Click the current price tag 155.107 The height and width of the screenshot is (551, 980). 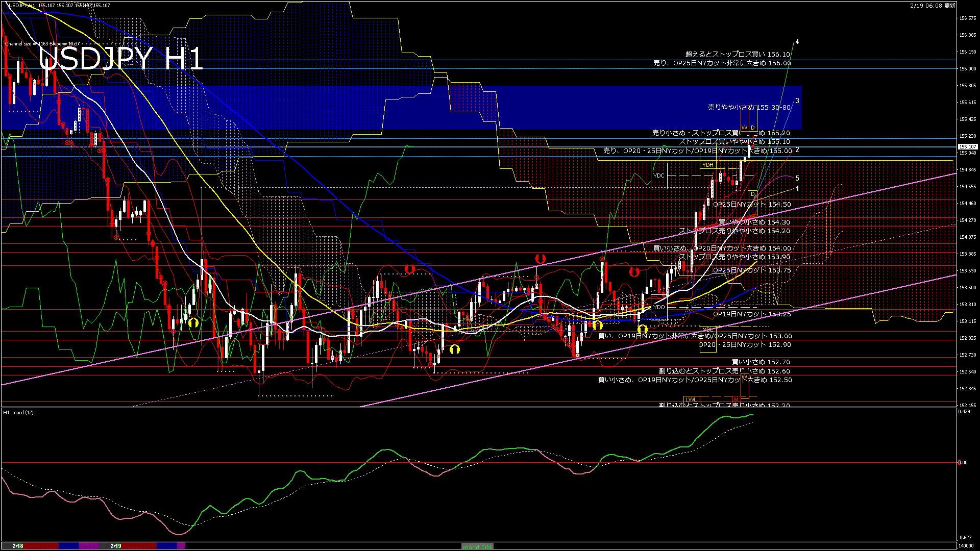click(x=968, y=147)
